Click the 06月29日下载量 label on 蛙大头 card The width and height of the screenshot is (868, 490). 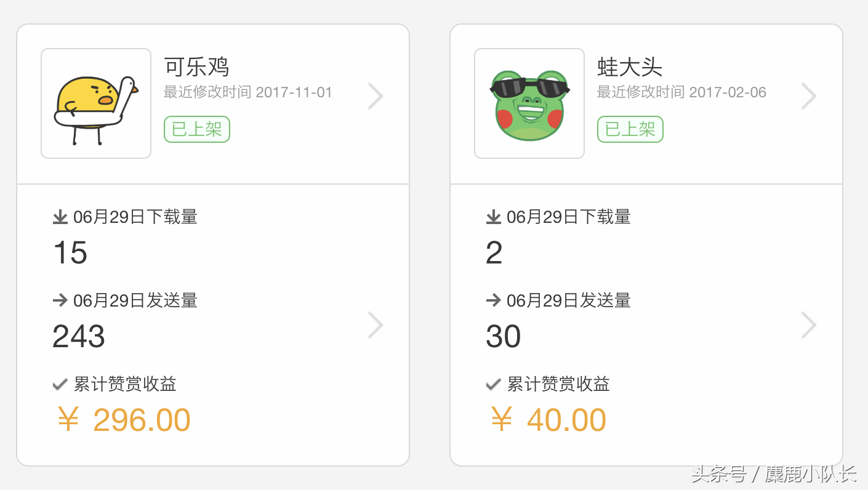coord(568,217)
